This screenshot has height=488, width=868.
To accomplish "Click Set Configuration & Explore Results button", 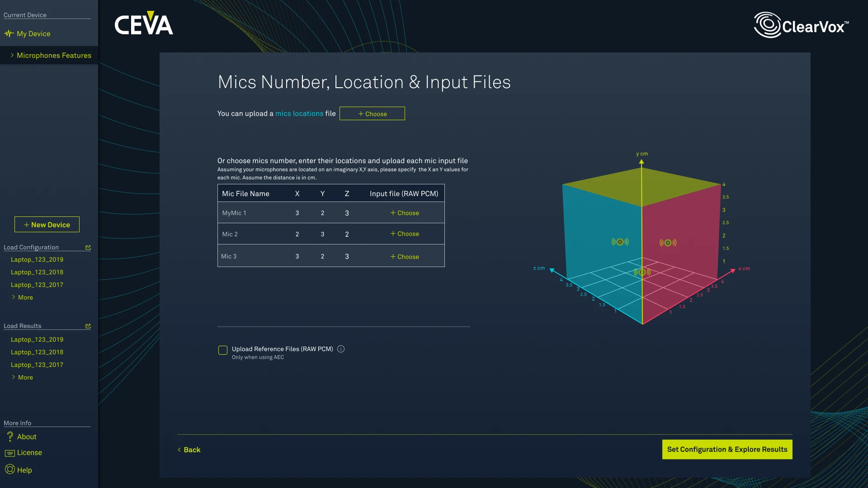I will [x=727, y=449].
